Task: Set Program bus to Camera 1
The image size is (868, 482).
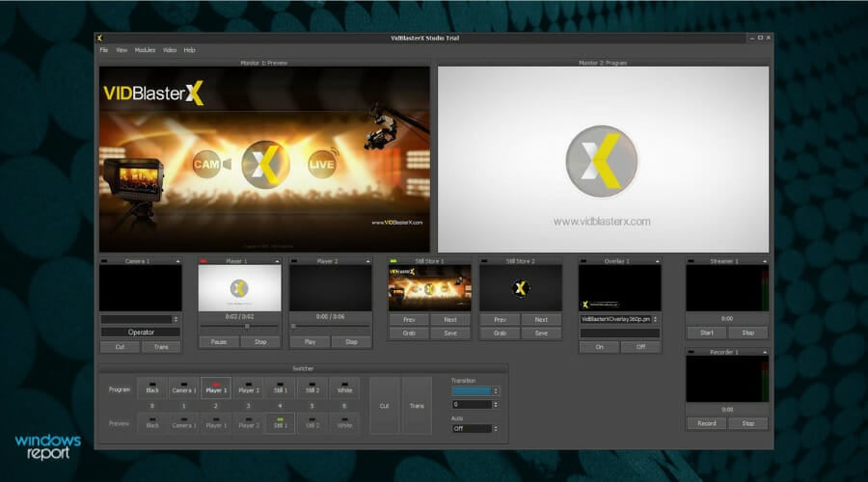Action: 184,389
